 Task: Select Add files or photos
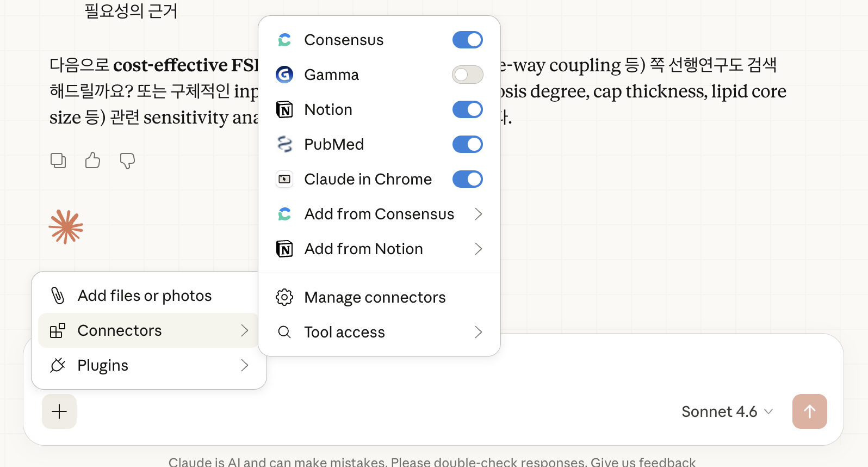pyautogui.click(x=149, y=296)
